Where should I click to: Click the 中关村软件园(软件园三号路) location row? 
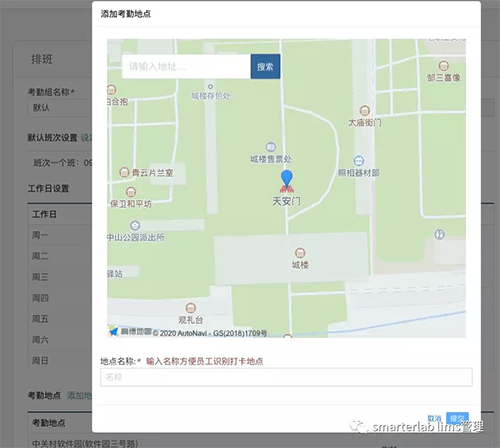point(85,443)
